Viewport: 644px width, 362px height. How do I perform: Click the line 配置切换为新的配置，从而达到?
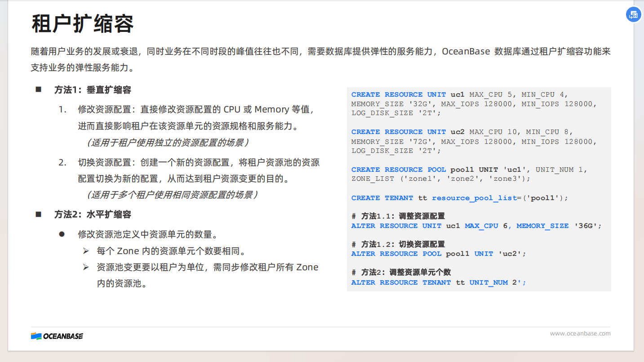[x=183, y=179]
